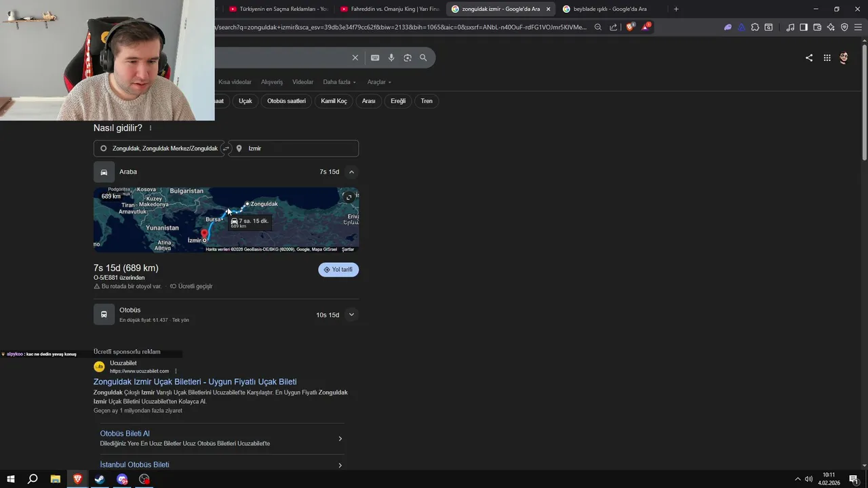
Task: Open the Otobüs Bileti Al link
Action: click(125, 434)
